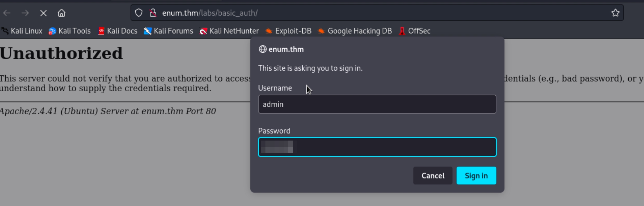Open the Kali NetHunter bookmark
Image resolution: width=644 pixels, height=206 pixels.
click(229, 31)
